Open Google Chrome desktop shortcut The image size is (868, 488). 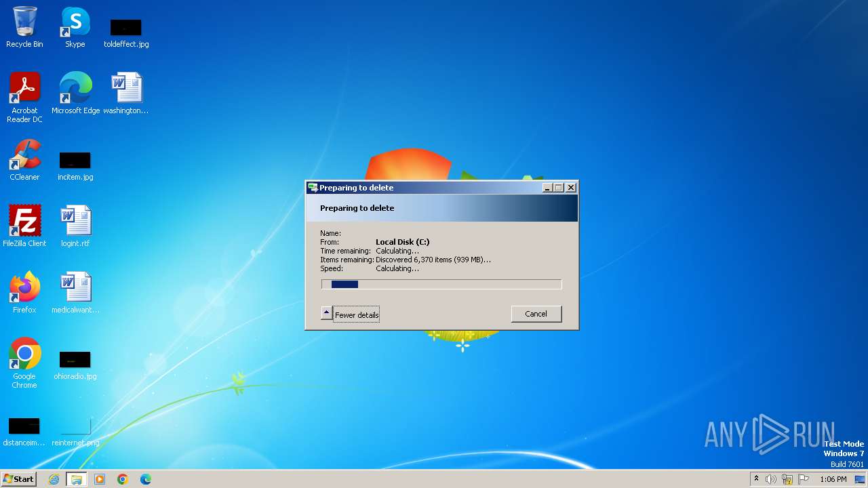(x=24, y=363)
